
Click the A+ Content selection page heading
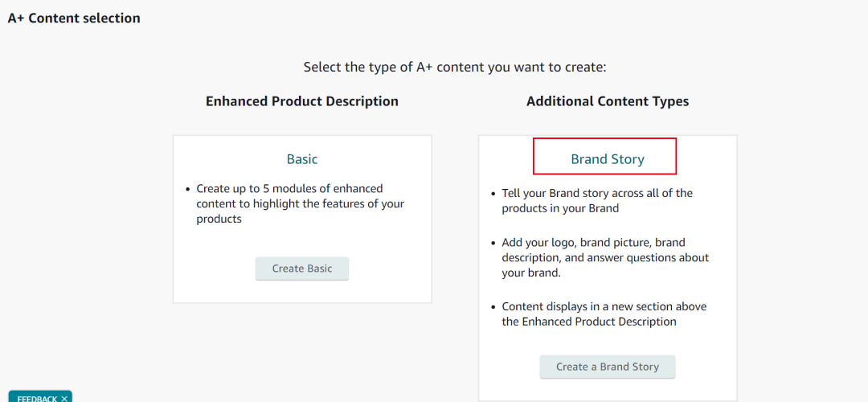[74, 18]
